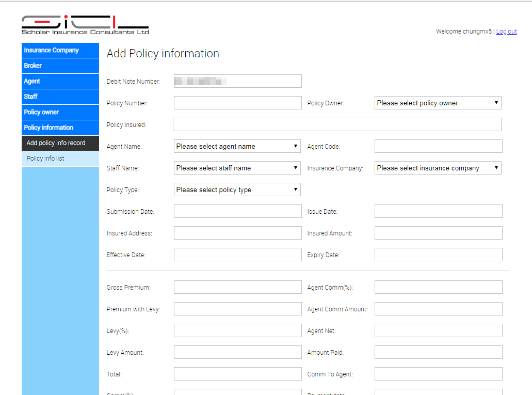Expand the Staff Name dropdown
The height and width of the screenshot is (395, 532).
(x=237, y=168)
